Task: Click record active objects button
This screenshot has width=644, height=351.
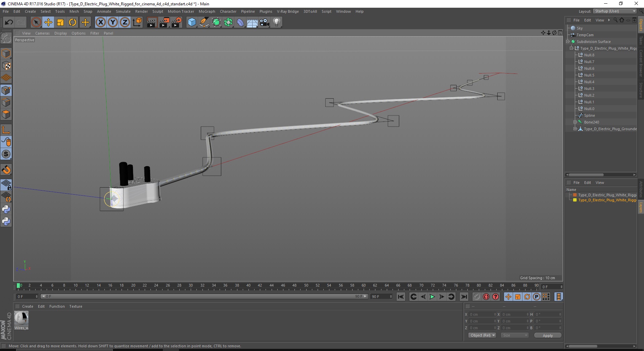Action: [x=477, y=297]
